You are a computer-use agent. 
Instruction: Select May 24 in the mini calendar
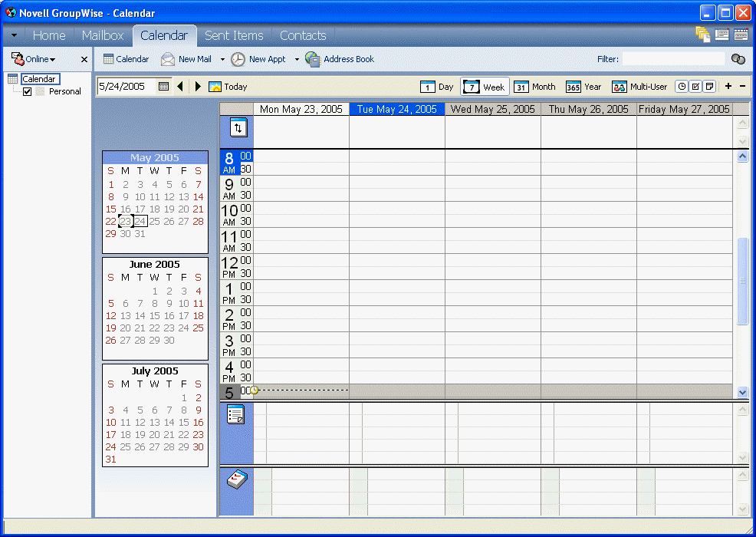click(x=140, y=222)
